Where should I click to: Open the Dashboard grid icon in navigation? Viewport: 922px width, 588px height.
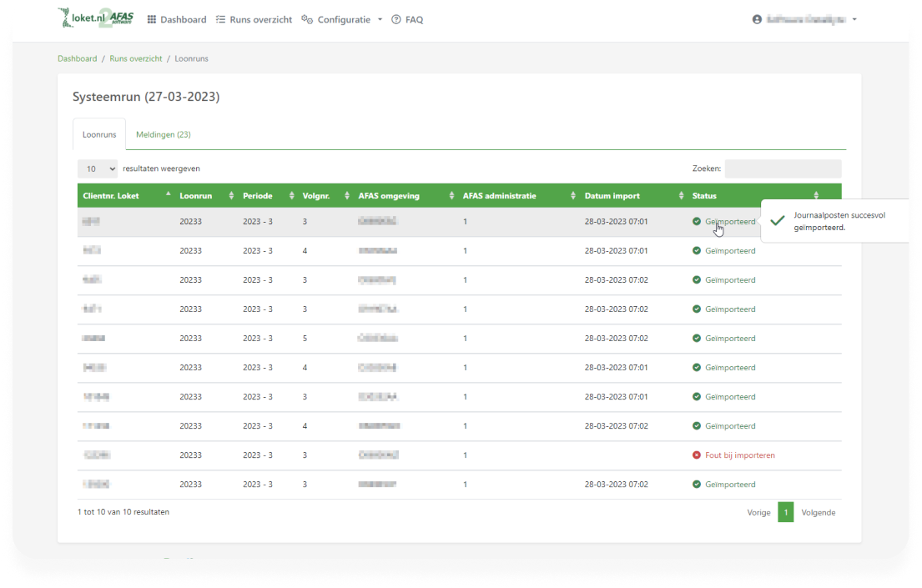tap(154, 19)
